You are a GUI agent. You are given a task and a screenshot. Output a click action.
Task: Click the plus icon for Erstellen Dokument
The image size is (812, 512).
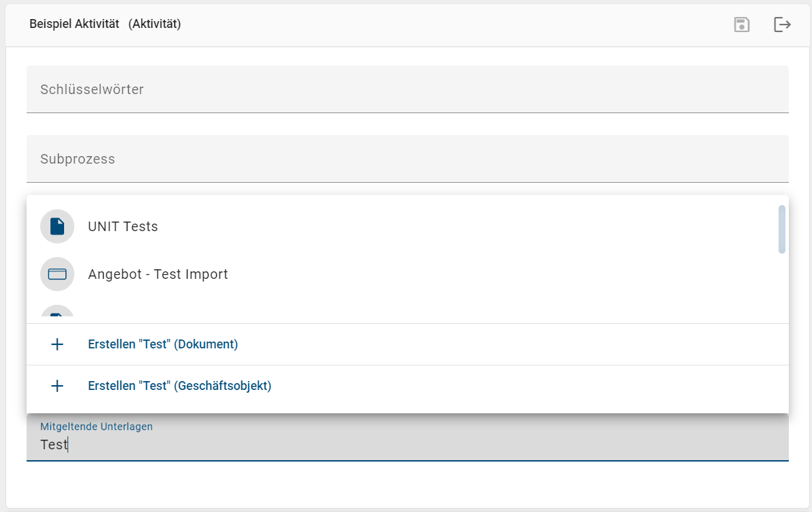(57, 344)
